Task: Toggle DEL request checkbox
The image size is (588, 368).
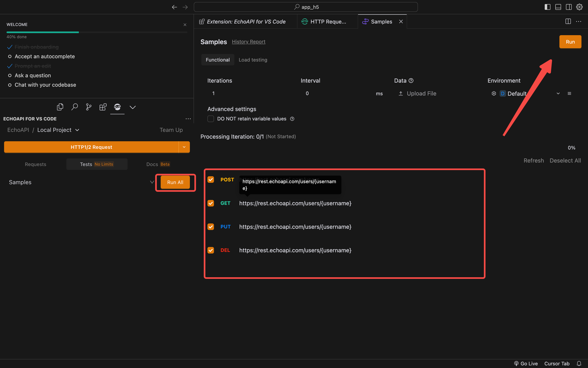Action: (211, 250)
